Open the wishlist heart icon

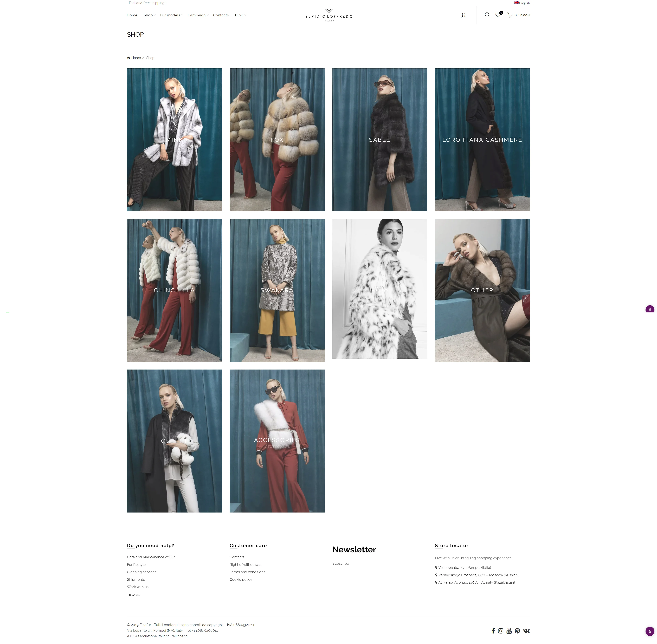pos(498,15)
